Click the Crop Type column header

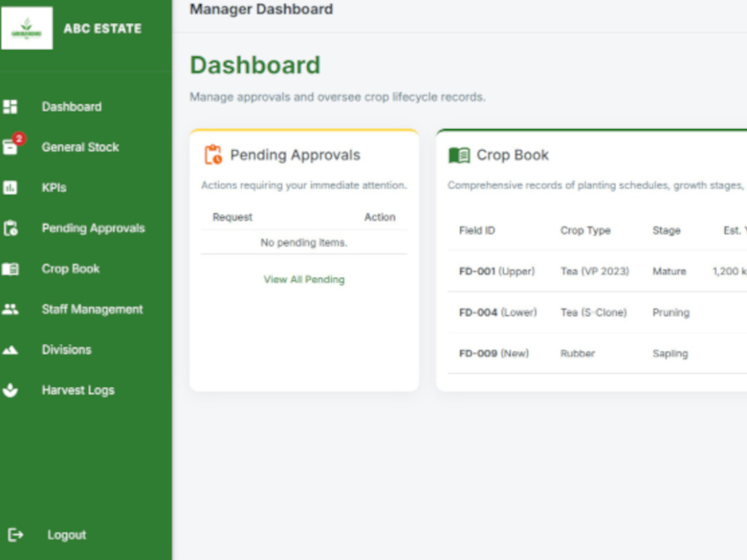585,231
